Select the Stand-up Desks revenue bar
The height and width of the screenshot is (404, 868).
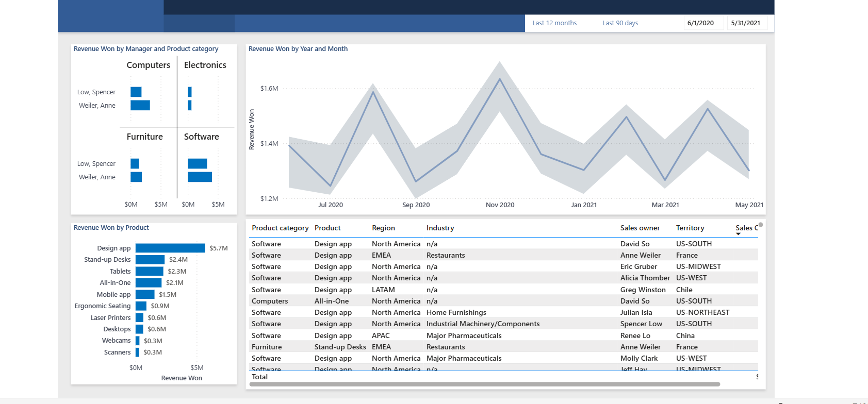click(x=150, y=260)
